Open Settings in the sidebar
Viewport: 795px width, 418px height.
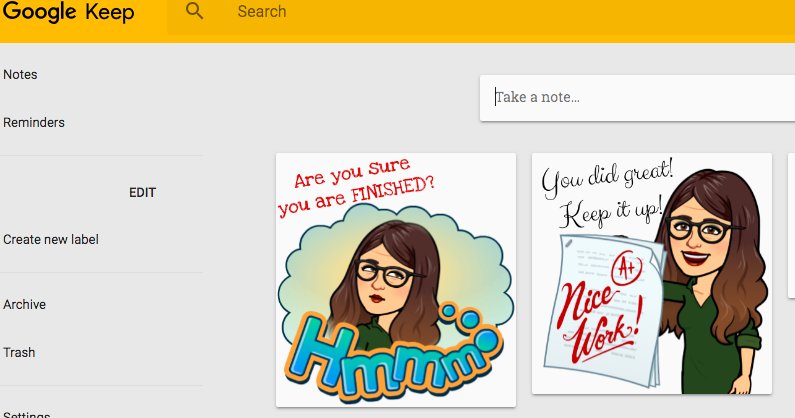pyautogui.click(x=26, y=414)
